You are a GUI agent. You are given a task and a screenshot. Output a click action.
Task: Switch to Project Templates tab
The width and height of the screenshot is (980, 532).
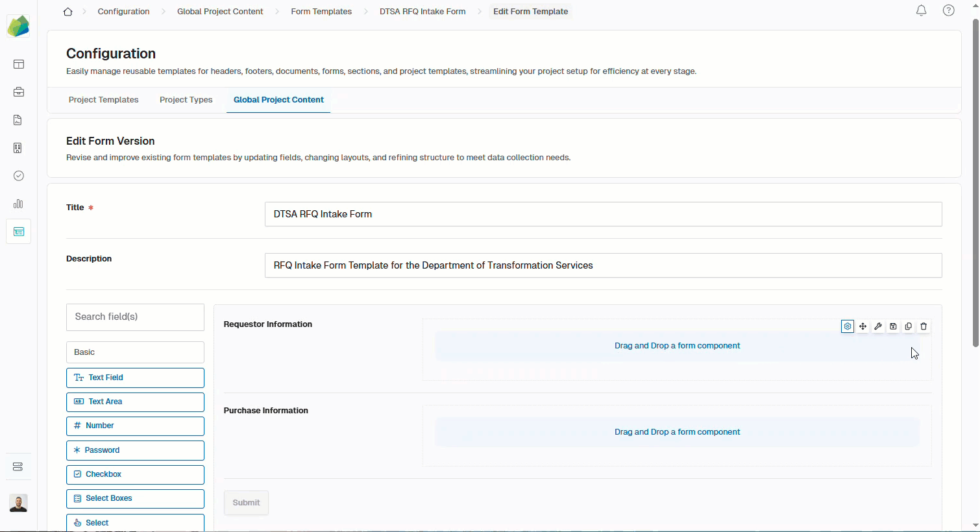click(x=103, y=100)
